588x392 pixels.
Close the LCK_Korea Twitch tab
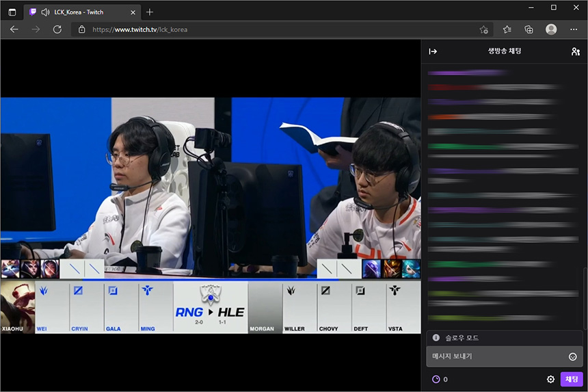click(x=133, y=12)
